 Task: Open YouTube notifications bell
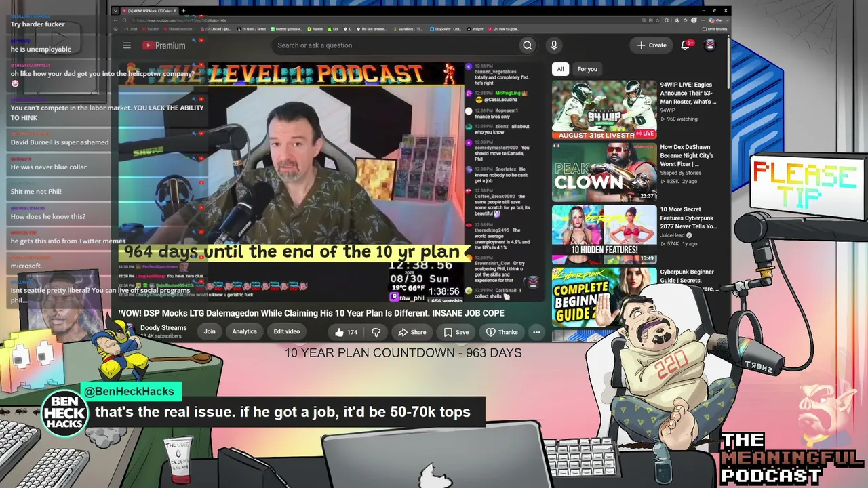tap(686, 45)
